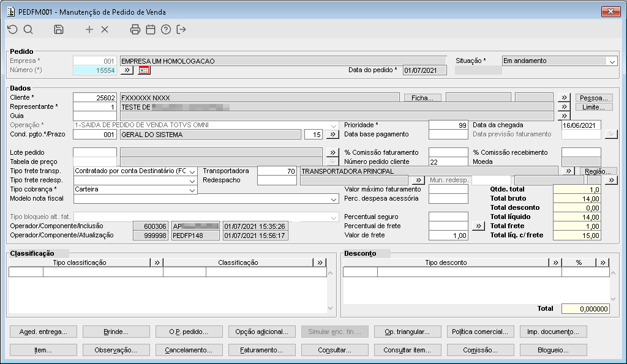Click the Prioridade field showing 99

click(x=448, y=125)
